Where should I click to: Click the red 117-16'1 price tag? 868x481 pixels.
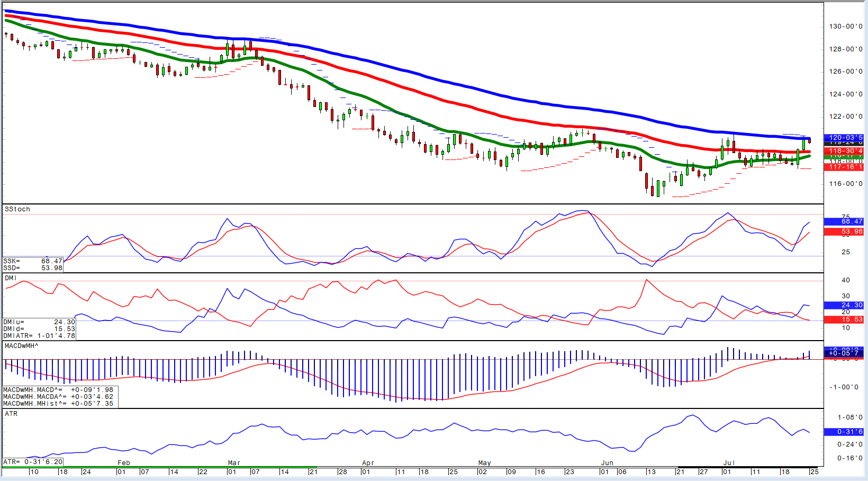(x=844, y=167)
